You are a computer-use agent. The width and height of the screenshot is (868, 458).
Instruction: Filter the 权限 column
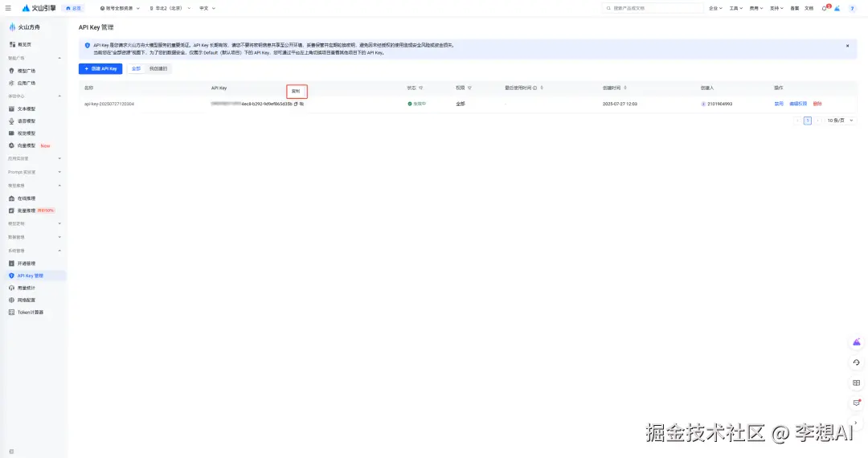coord(469,88)
